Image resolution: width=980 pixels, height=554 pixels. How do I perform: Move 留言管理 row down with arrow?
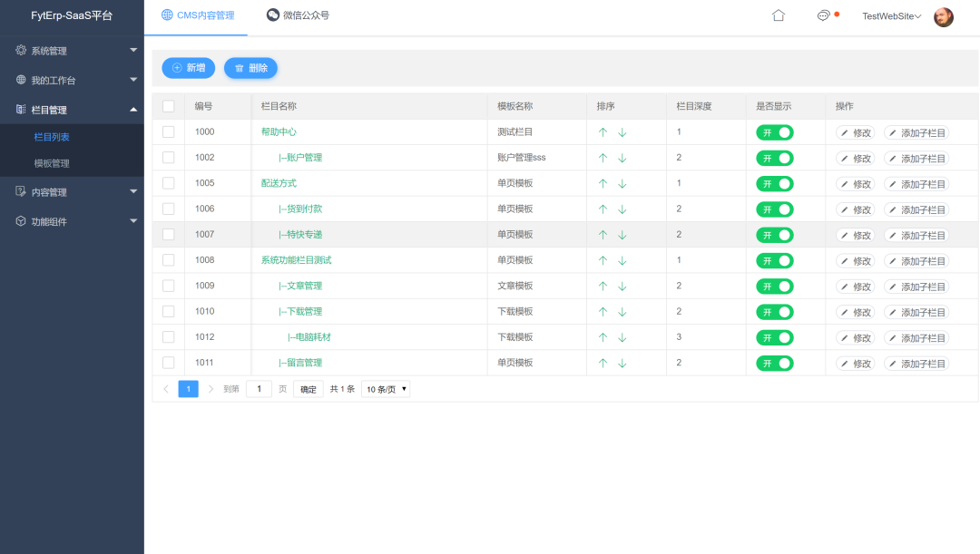click(x=622, y=364)
